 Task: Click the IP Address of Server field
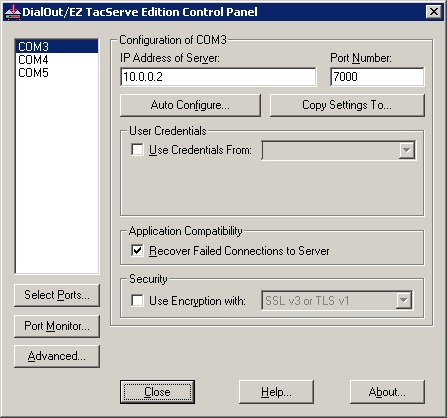click(x=218, y=77)
